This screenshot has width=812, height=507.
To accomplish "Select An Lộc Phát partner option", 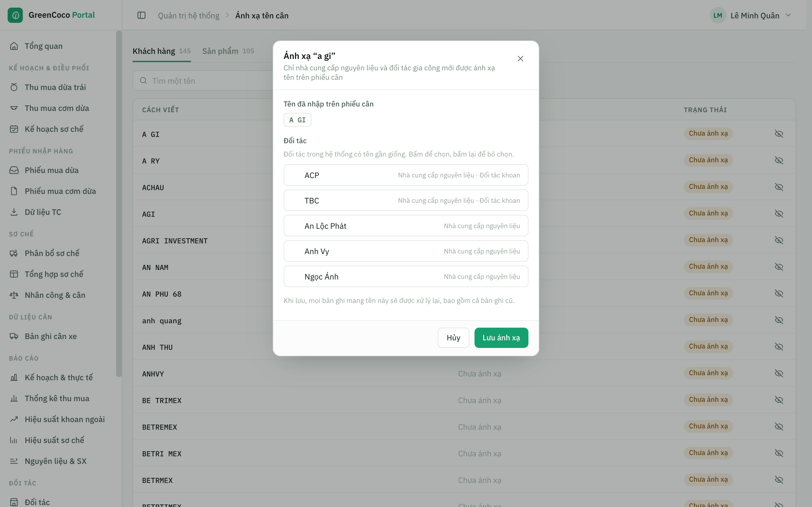I will pyautogui.click(x=406, y=226).
